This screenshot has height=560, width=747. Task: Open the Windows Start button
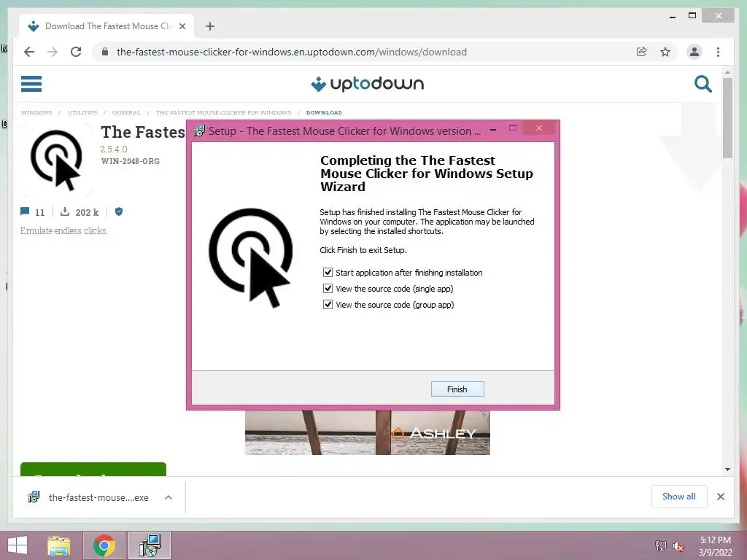click(18, 545)
